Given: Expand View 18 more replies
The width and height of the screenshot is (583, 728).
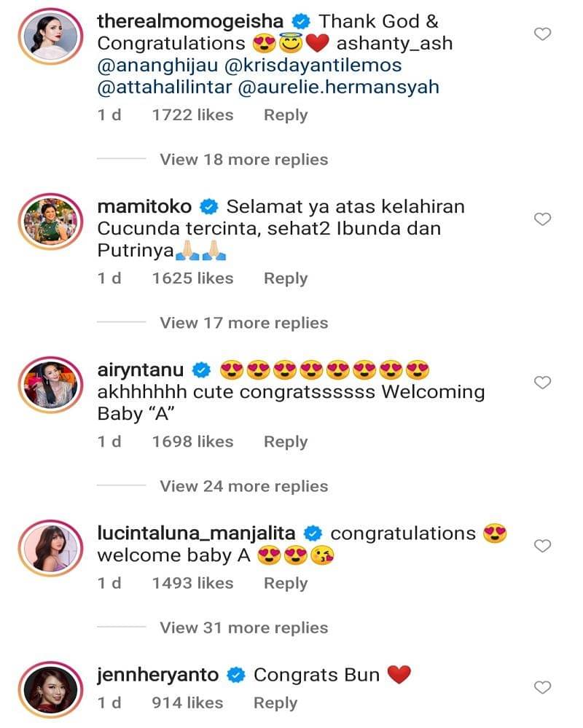Looking at the screenshot, I should [243, 160].
